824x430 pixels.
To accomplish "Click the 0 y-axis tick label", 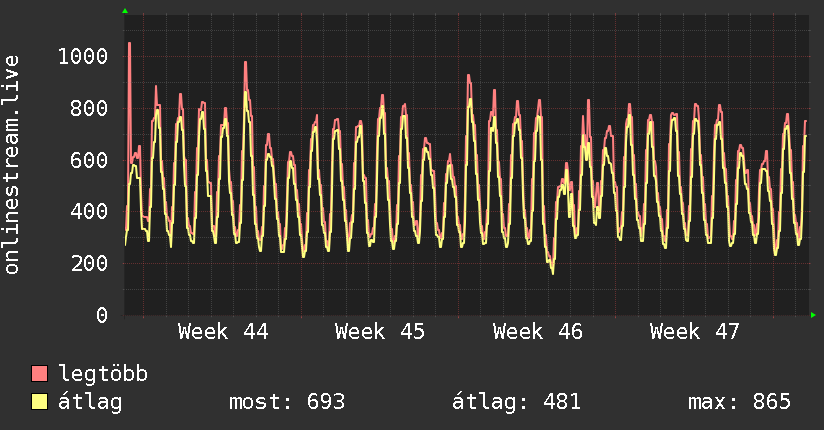I will [101, 315].
